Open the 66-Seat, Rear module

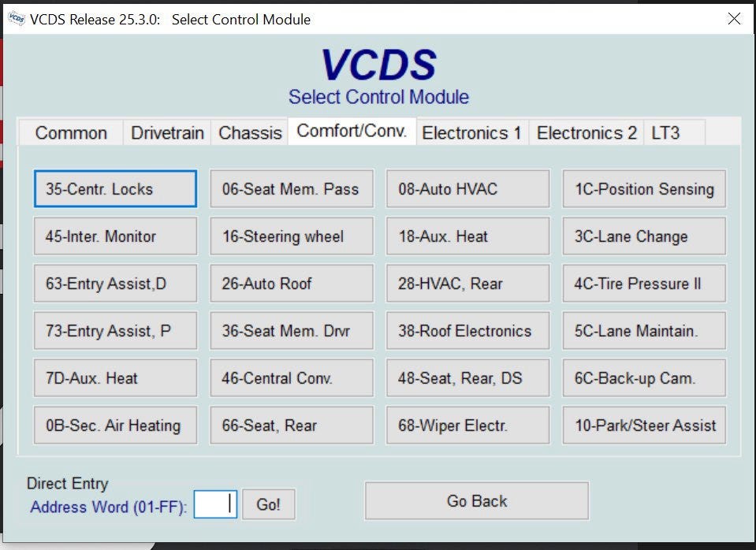click(291, 425)
